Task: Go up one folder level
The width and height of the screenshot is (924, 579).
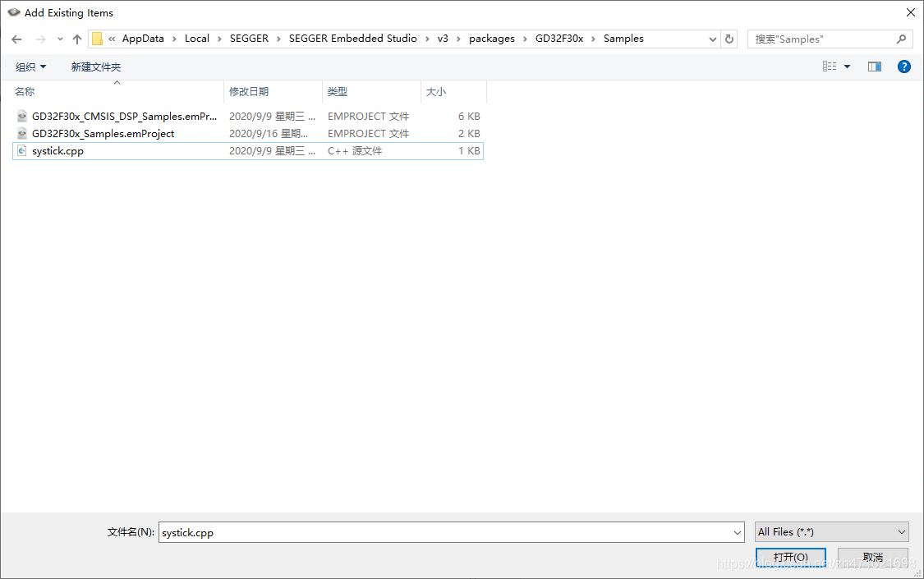Action: pyautogui.click(x=77, y=39)
